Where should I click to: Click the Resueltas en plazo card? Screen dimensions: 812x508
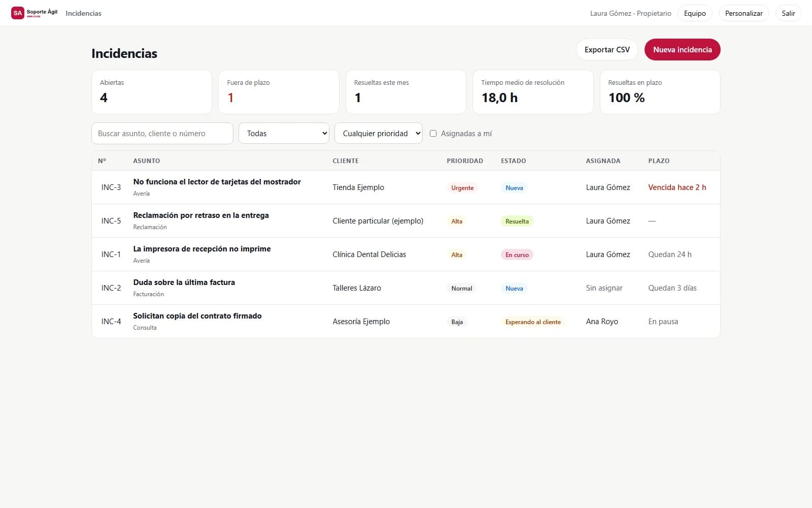pyautogui.click(x=660, y=92)
